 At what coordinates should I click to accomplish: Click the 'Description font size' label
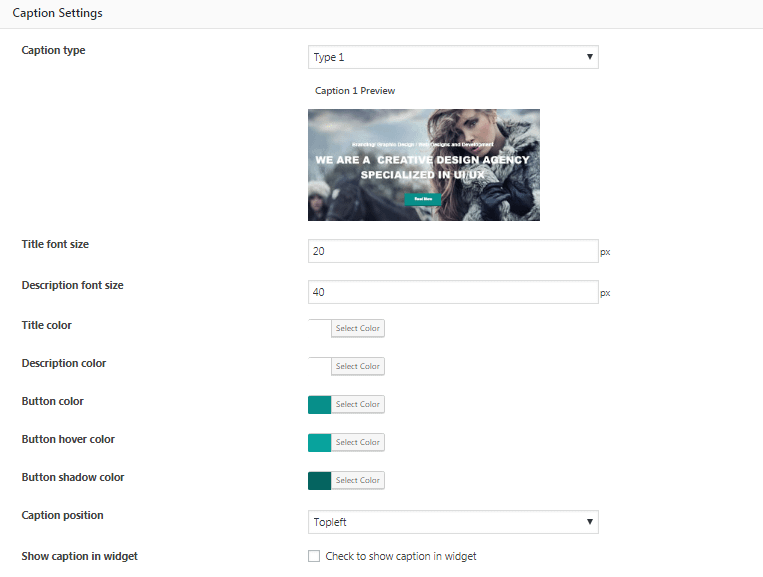tap(73, 285)
